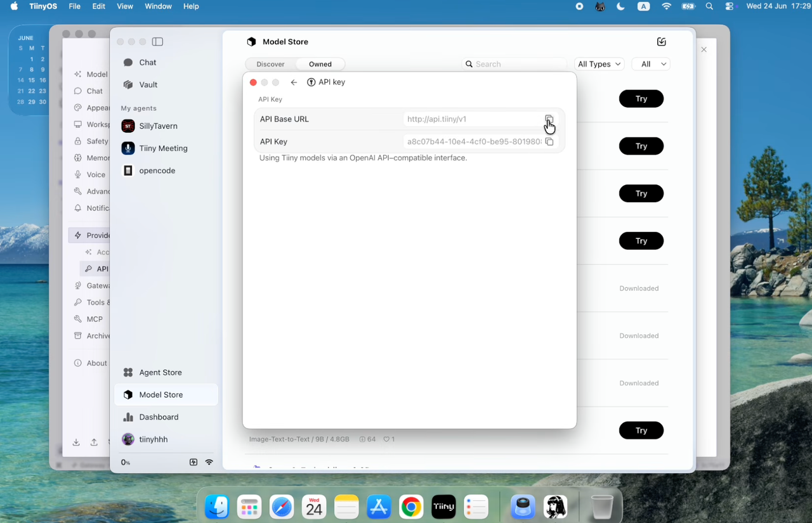Click the upload icon in Settings window
Viewport: 812px width, 523px height.
[94, 442]
